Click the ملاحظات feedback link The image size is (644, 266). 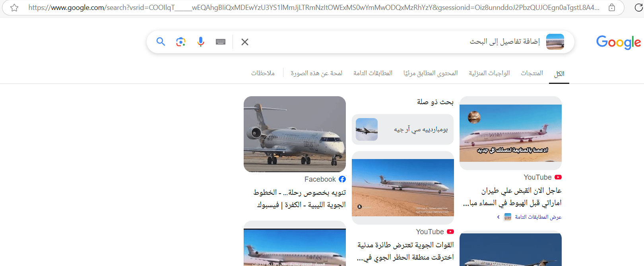point(263,73)
